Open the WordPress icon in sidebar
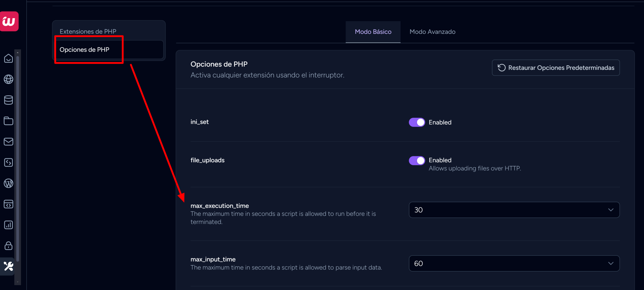The image size is (644, 290). coord(8,183)
